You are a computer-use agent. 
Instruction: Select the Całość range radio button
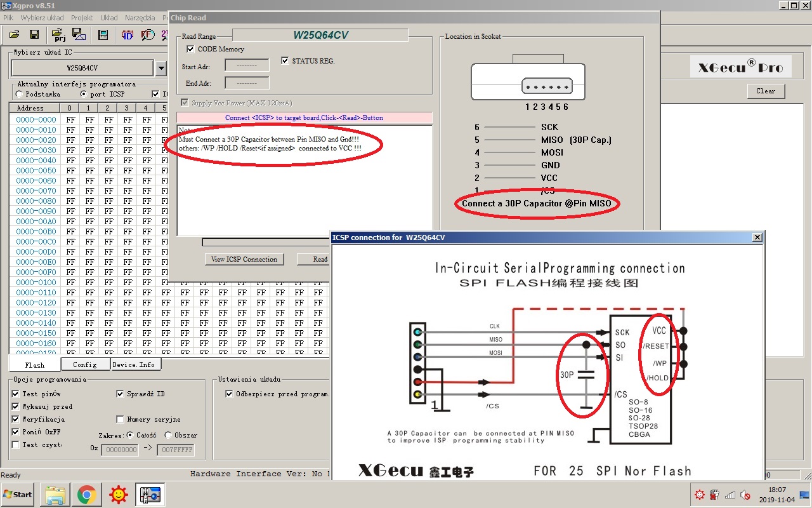point(130,435)
